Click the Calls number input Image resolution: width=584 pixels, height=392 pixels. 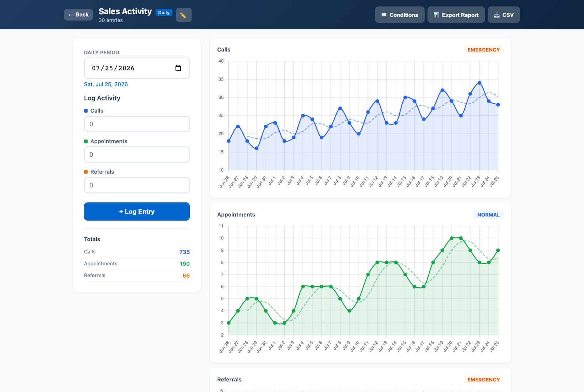[137, 124]
